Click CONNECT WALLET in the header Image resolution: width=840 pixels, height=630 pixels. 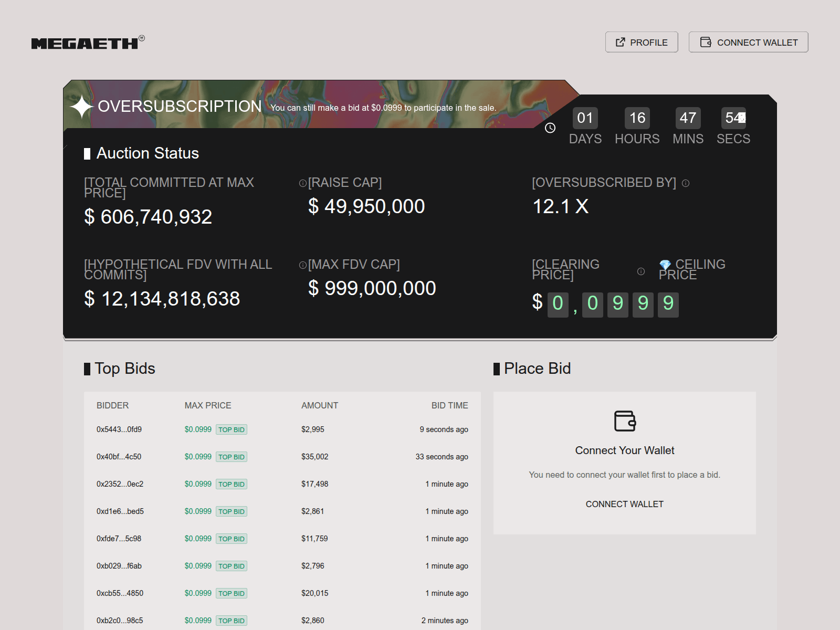point(748,42)
